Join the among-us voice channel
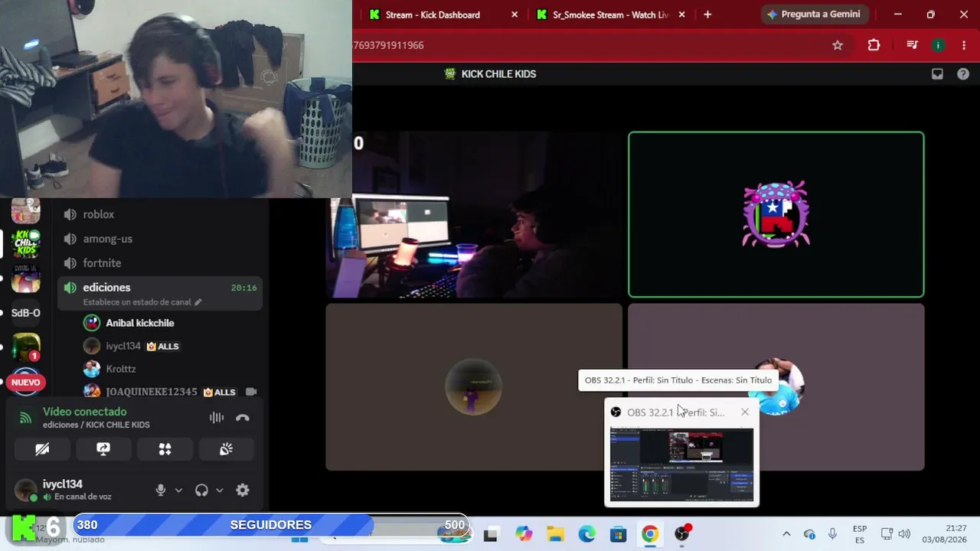 pos(160,239)
